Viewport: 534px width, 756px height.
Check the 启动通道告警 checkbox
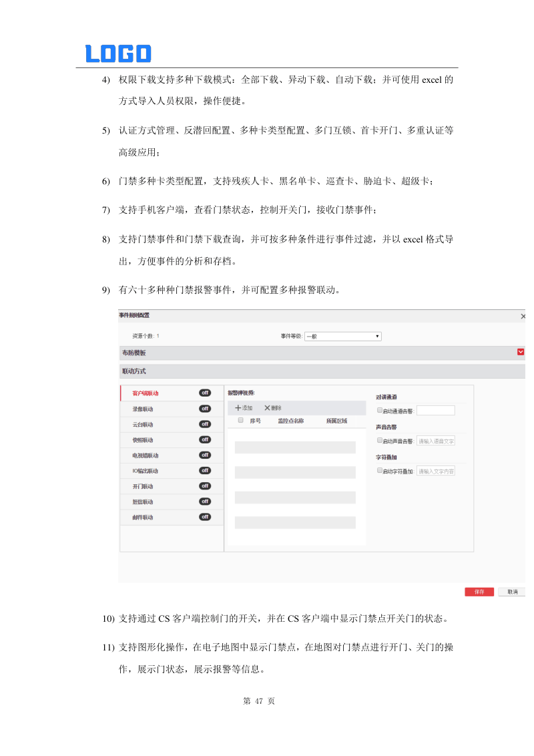[380, 411]
